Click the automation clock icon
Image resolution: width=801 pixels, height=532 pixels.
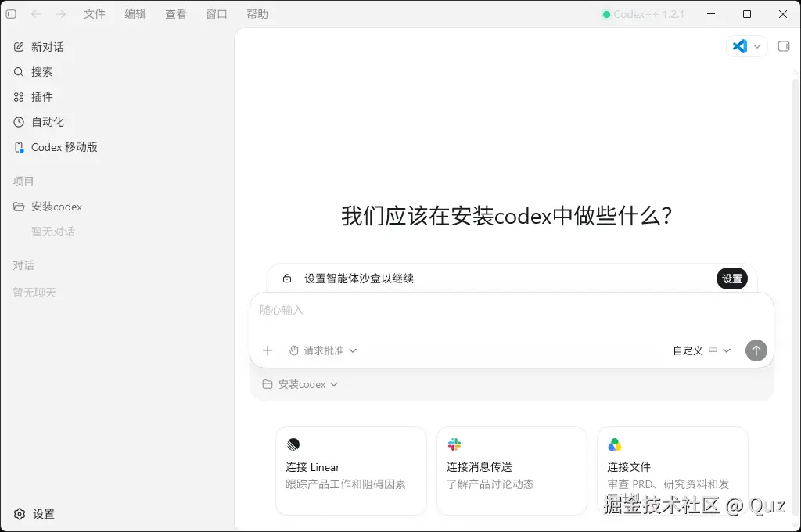click(x=19, y=122)
